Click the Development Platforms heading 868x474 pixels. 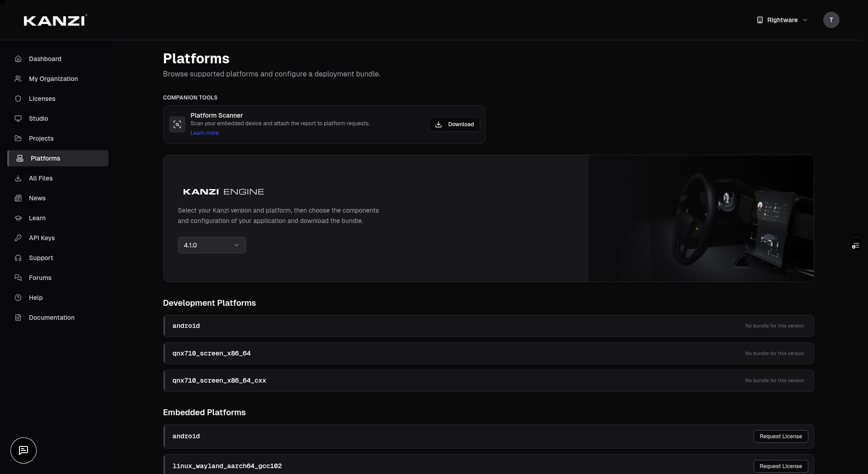click(x=209, y=303)
